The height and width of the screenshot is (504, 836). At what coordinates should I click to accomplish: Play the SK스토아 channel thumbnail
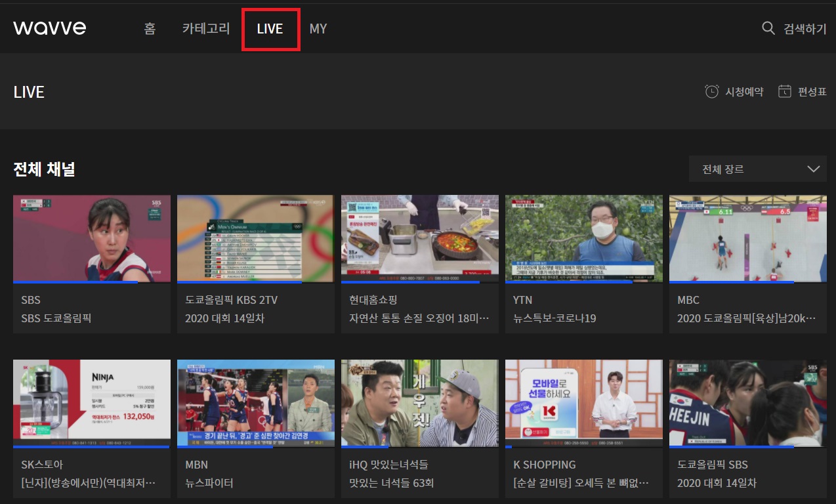(x=92, y=403)
